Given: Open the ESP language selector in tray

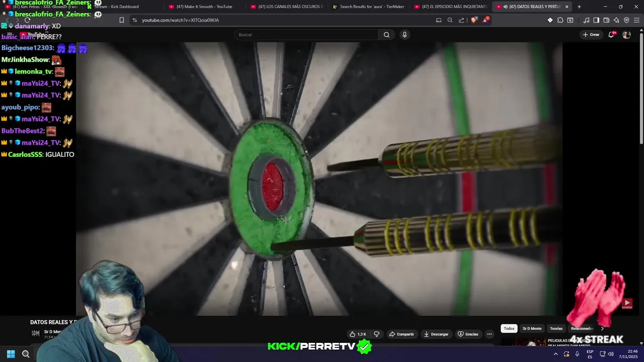Looking at the screenshot, I should click(x=590, y=354).
